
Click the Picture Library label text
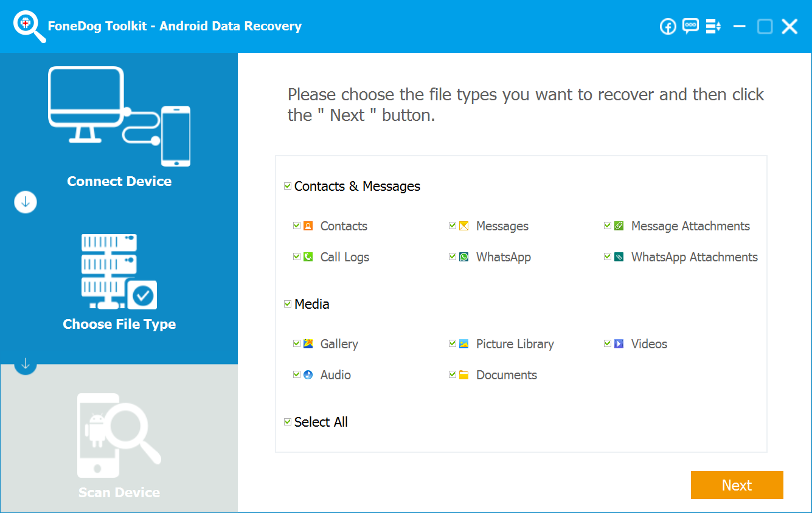coord(515,344)
